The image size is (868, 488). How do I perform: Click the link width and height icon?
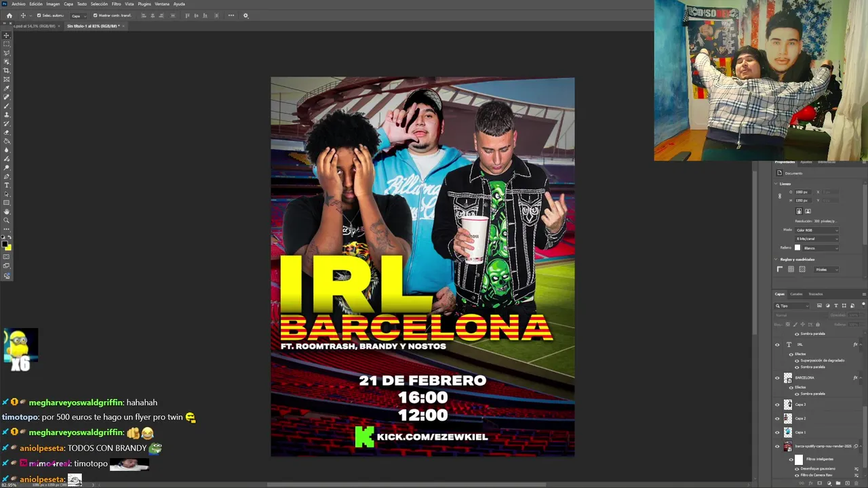click(780, 196)
